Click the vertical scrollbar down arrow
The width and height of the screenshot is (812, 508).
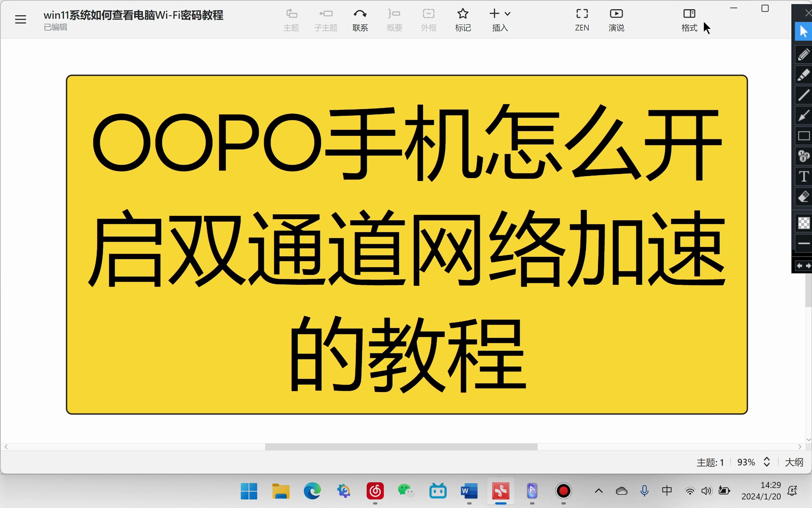point(809,440)
